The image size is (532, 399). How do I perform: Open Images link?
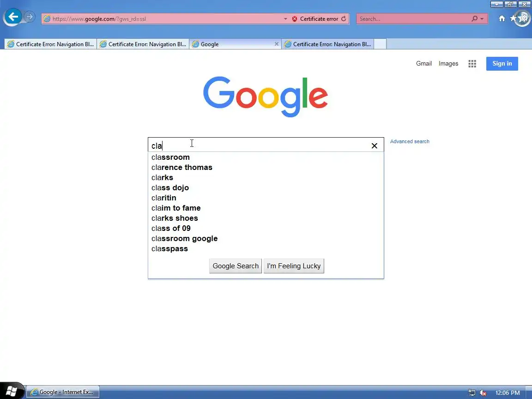[448, 63]
